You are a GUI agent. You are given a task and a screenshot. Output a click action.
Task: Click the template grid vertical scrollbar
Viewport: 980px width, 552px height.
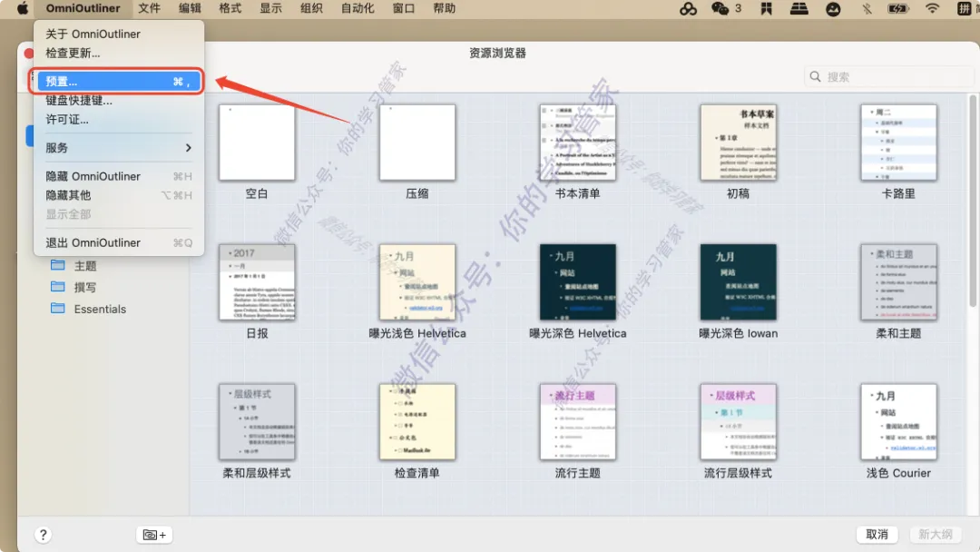[973, 200]
